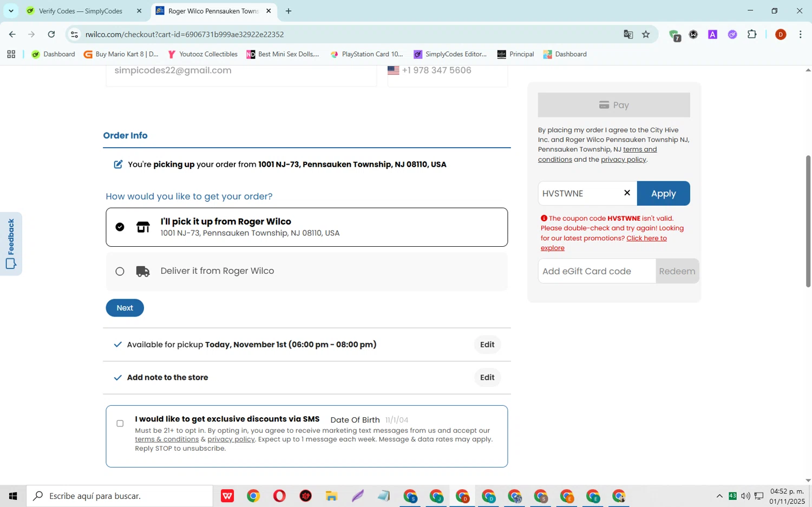This screenshot has width=812, height=507.
Task: Select Deliver it from Roger Wilco option
Action: (x=306, y=272)
